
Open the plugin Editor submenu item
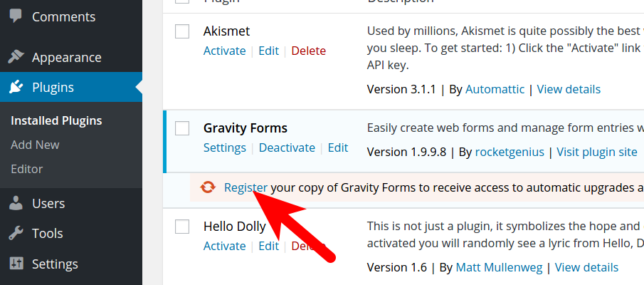[27, 169]
